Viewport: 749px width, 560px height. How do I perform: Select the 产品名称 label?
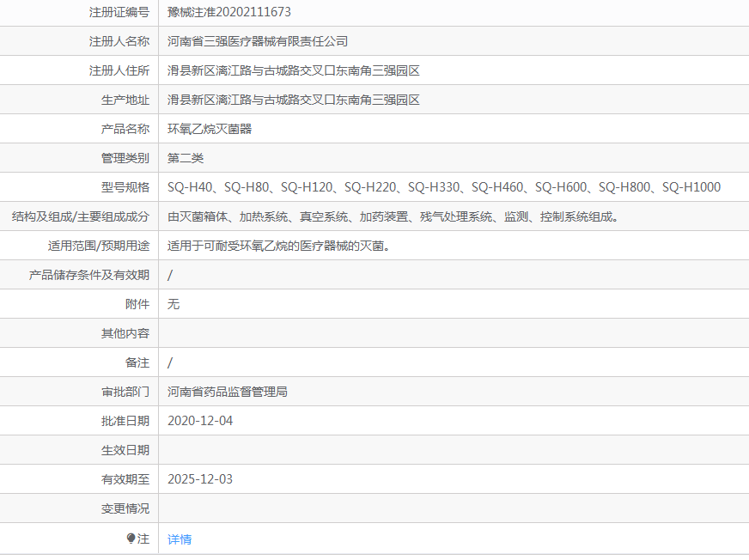[125, 129]
